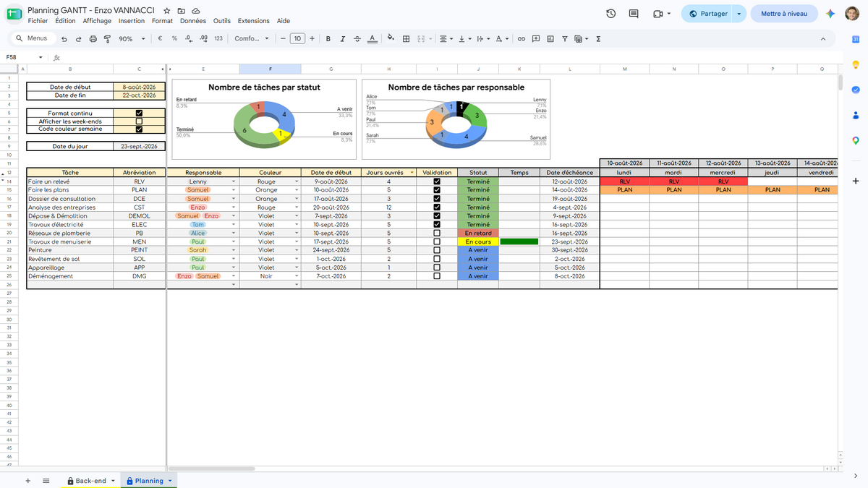Click the Create filter icon
Viewport: 868px width, 488px height.
565,39
